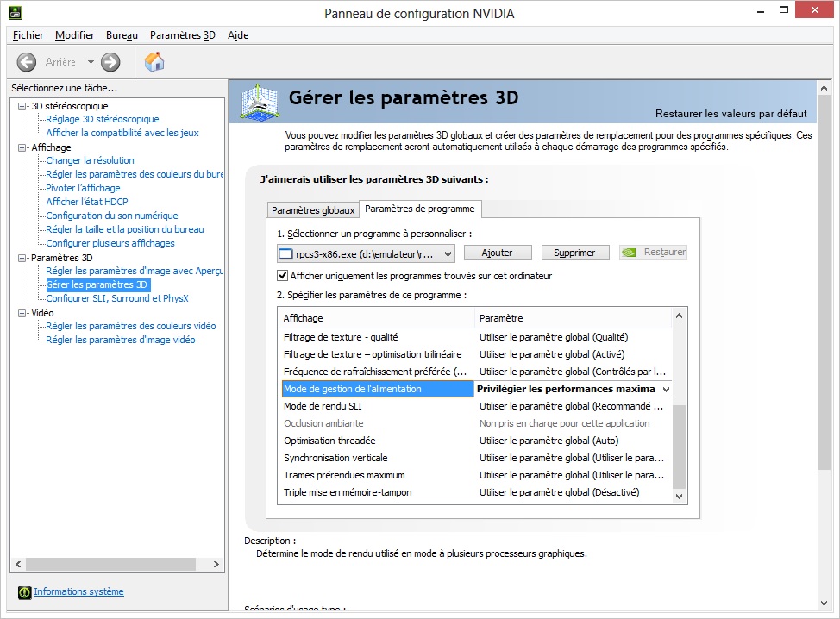Open the rpcs3-x86.exe program dropdown
The image size is (840, 619).
366,254
